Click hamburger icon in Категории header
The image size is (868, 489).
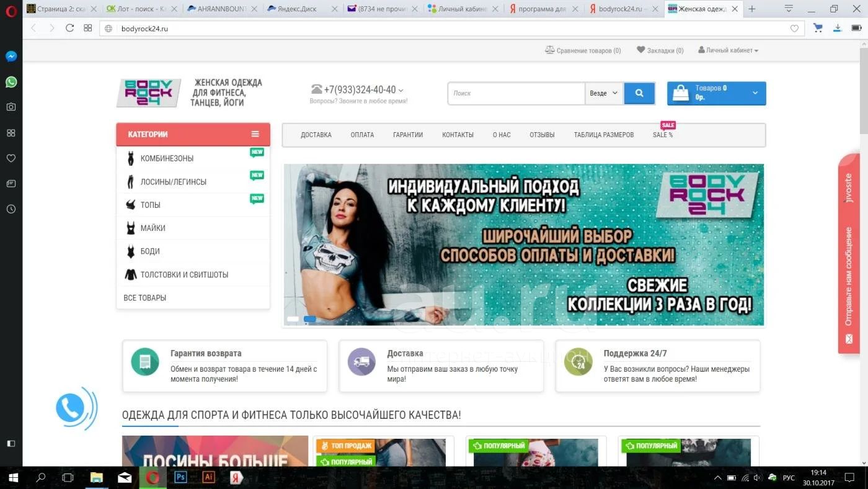255,134
